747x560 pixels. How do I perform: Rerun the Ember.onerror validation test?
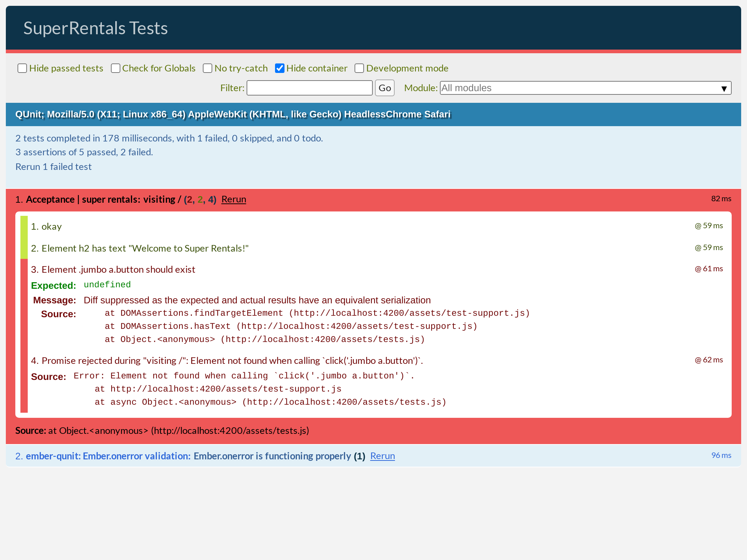(x=383, y=456)
